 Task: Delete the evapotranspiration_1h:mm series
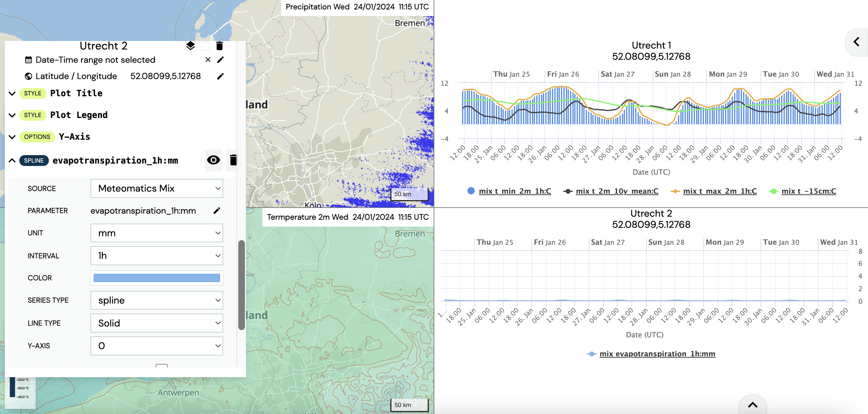[233, 160]
